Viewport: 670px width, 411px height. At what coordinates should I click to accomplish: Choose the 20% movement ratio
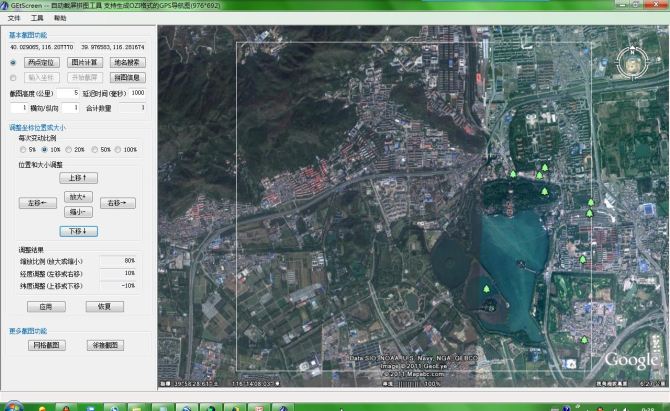[69, 150]
